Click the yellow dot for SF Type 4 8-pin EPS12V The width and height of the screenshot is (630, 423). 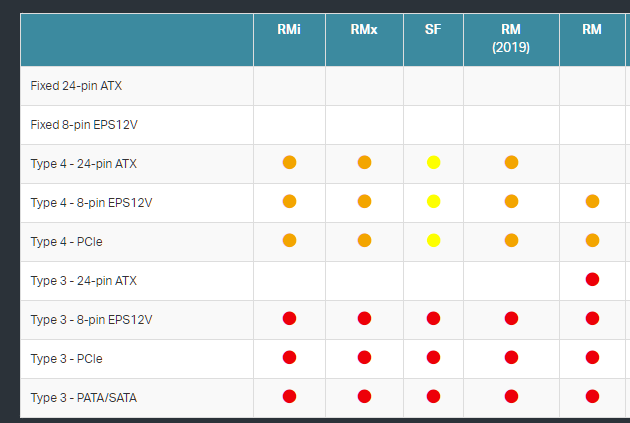(434, 202)
